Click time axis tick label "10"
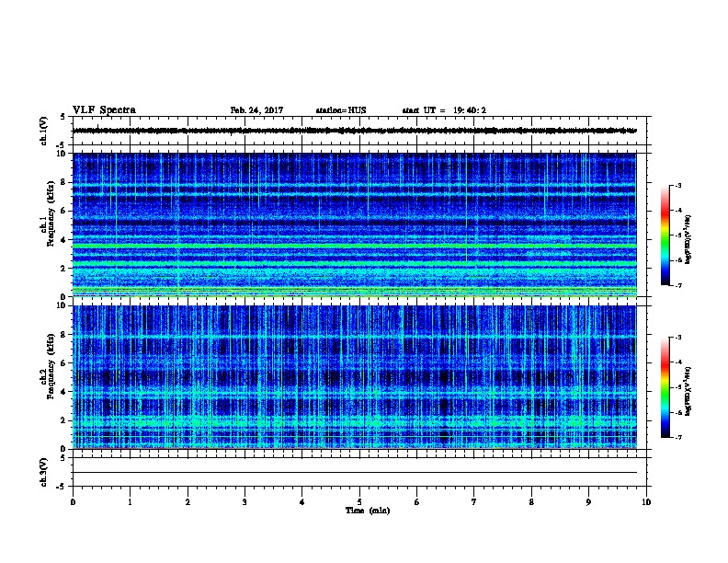The height and width of the screenshot is (563, 728). 646,502
